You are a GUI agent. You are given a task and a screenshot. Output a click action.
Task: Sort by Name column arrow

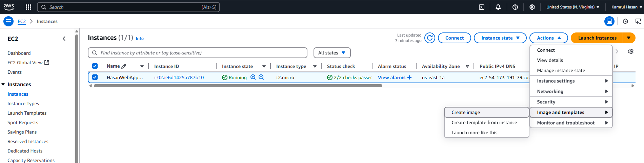point(142,66)
